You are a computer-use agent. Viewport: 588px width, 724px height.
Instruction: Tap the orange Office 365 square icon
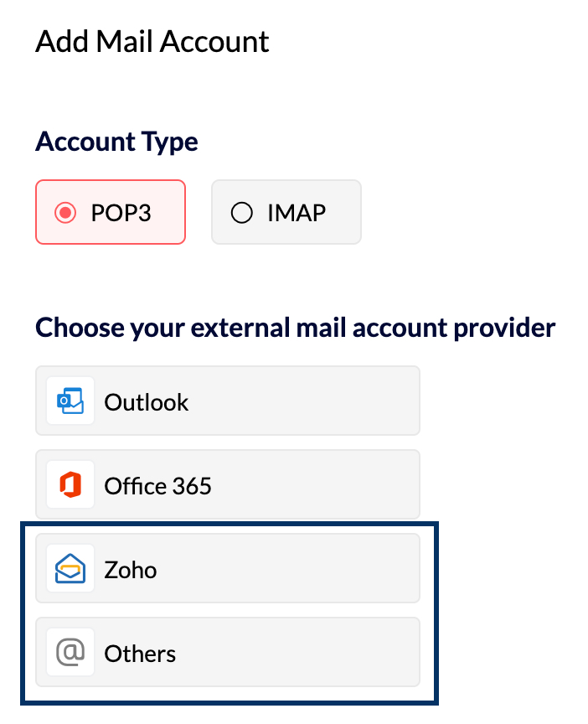click(70, 484)
